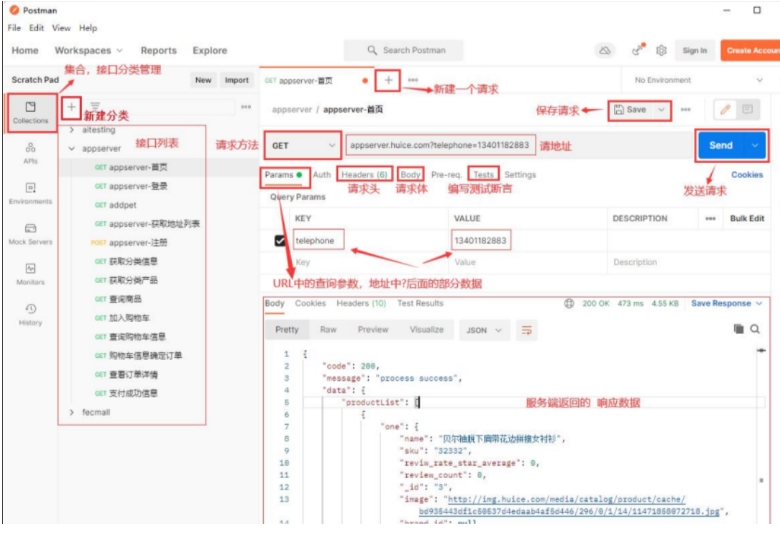Click the Import button
This screenshot has width=780, height=533.
coord(237,80)
